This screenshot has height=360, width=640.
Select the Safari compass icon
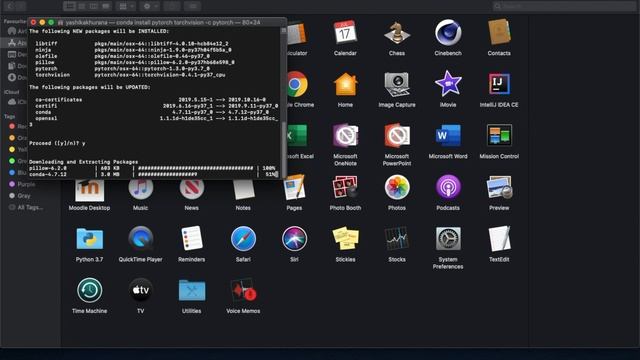243,238
